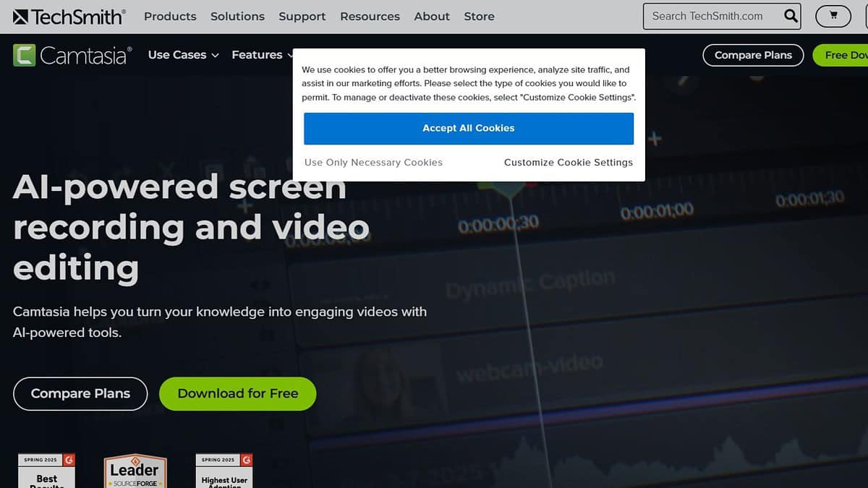Open the Products menu

170,16
